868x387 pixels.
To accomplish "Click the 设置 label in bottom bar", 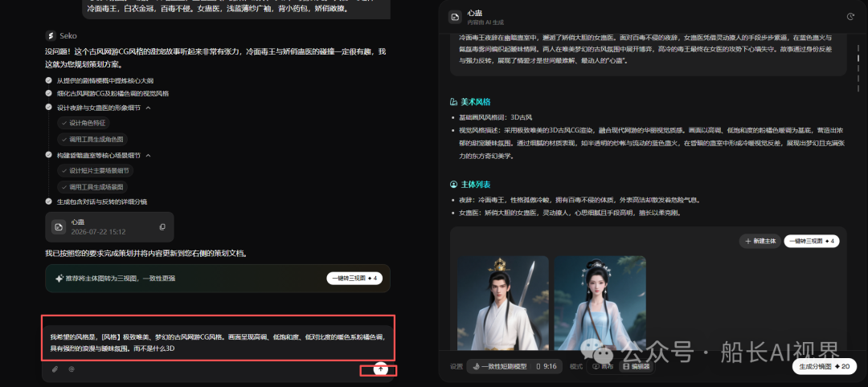I will [x=457, y=366].
